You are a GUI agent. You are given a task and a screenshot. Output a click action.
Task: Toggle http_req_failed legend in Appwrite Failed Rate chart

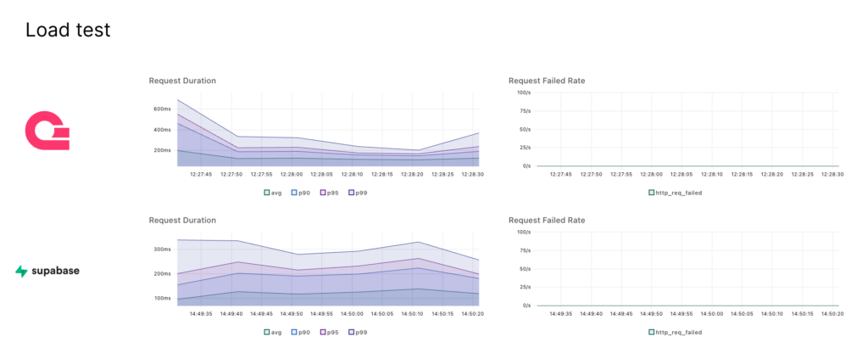676,193
